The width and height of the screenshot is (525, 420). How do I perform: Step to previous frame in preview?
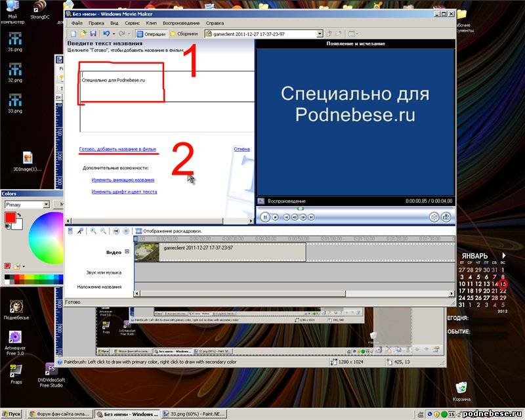coord(295,217)
